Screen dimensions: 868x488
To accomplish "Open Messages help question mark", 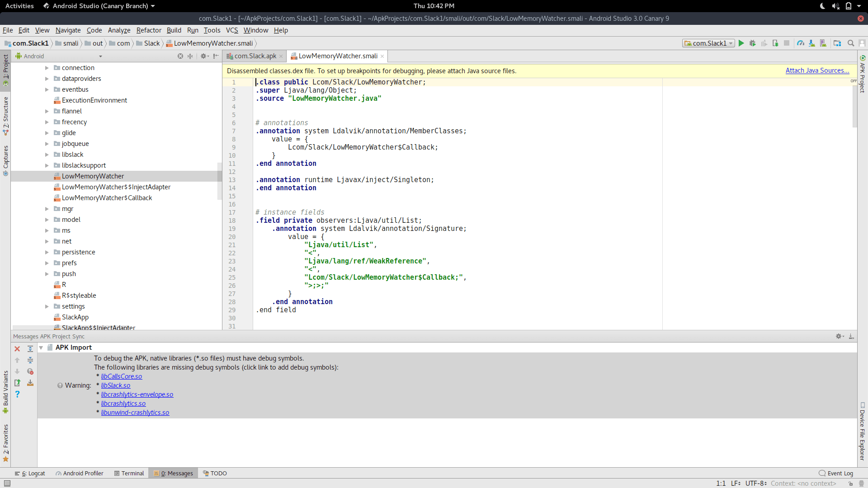I will 17,394.
